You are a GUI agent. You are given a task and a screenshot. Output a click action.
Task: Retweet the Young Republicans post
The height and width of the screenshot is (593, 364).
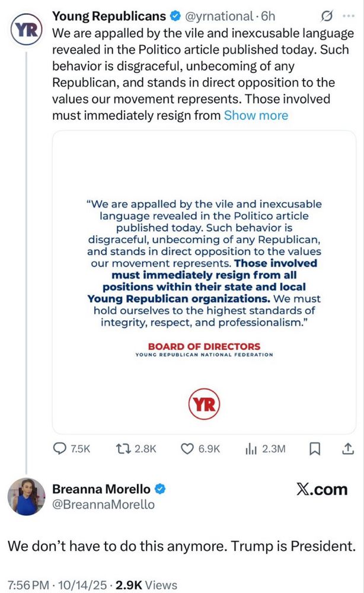point(121,449)
